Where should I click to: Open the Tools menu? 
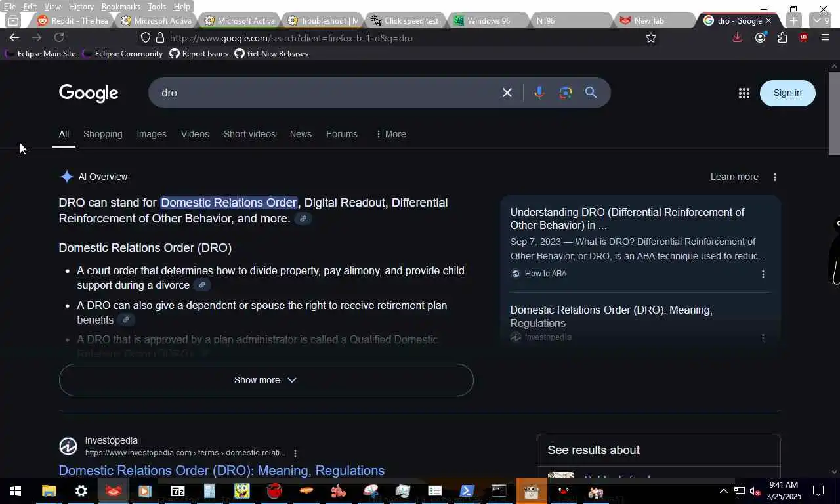pyautogui.click(x=157, y=7)
